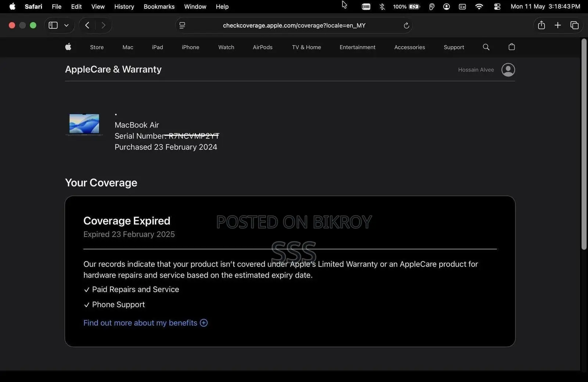Open the Accessories navigation link
This screenshot has width=588, height=382.
[x=410, y=47]
